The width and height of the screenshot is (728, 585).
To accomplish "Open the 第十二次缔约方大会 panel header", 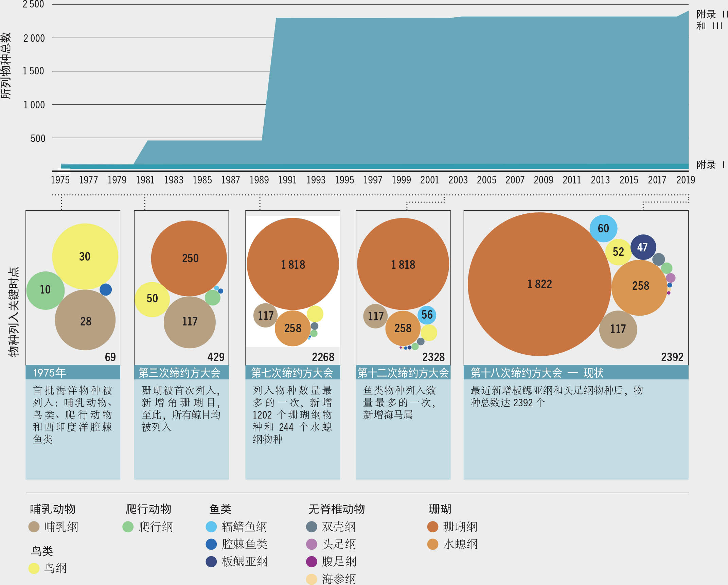I will tap(402, 373).
